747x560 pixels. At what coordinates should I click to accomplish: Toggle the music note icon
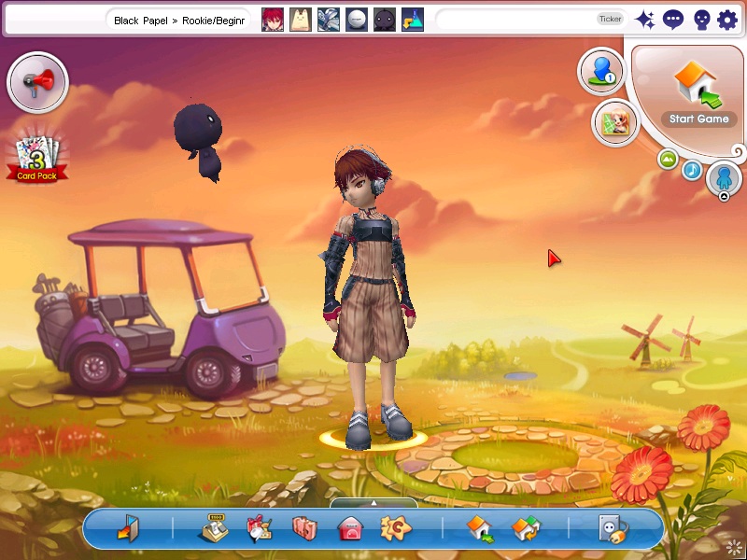692,170
